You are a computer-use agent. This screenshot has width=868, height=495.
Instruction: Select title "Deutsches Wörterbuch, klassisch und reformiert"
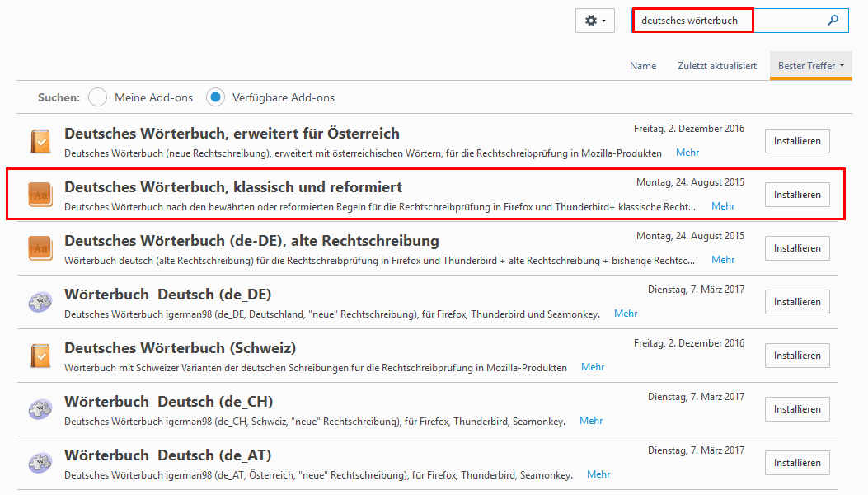233,187
